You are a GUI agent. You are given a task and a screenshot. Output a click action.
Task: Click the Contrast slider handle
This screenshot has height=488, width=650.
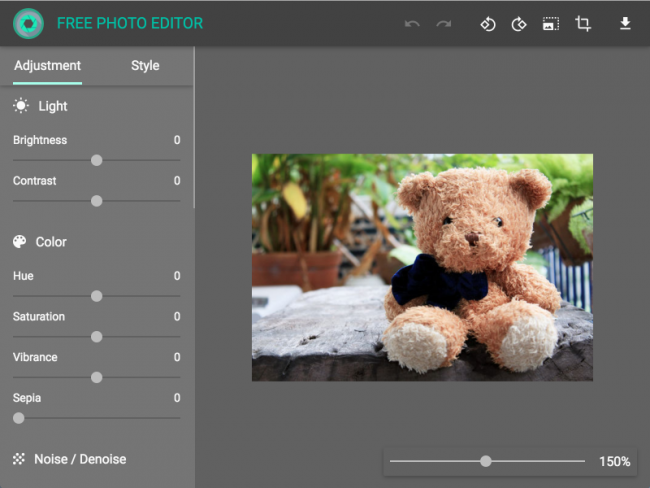97,201
